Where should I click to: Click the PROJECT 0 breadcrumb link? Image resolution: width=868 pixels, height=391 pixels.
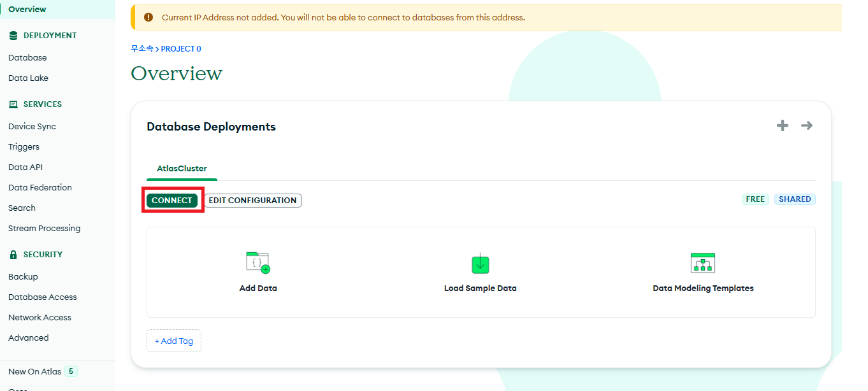point(181,48)
